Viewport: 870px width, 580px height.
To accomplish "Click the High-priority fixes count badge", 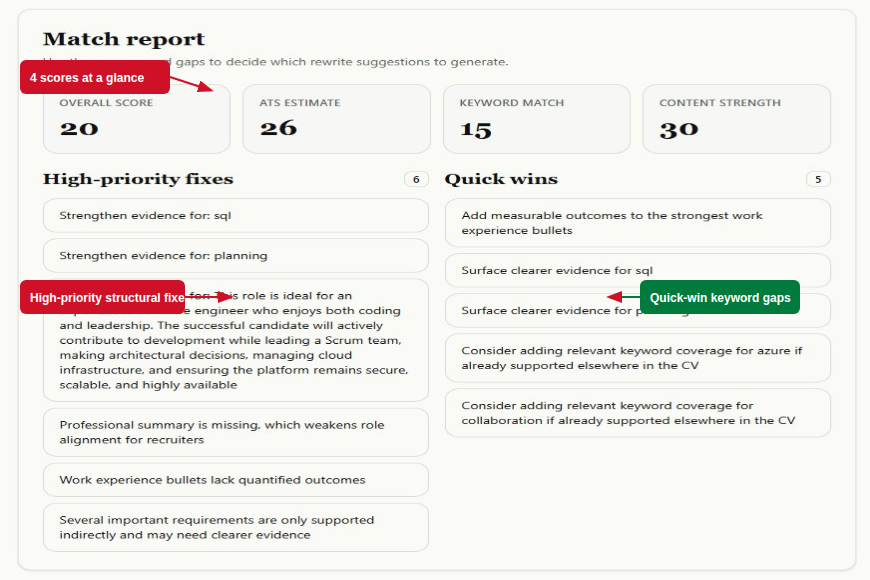I will pos(416,179).
